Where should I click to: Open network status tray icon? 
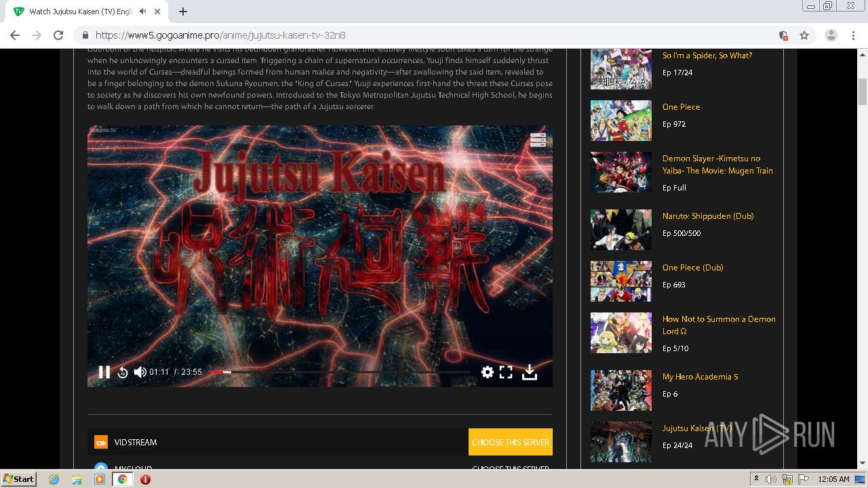click(787, 479)
